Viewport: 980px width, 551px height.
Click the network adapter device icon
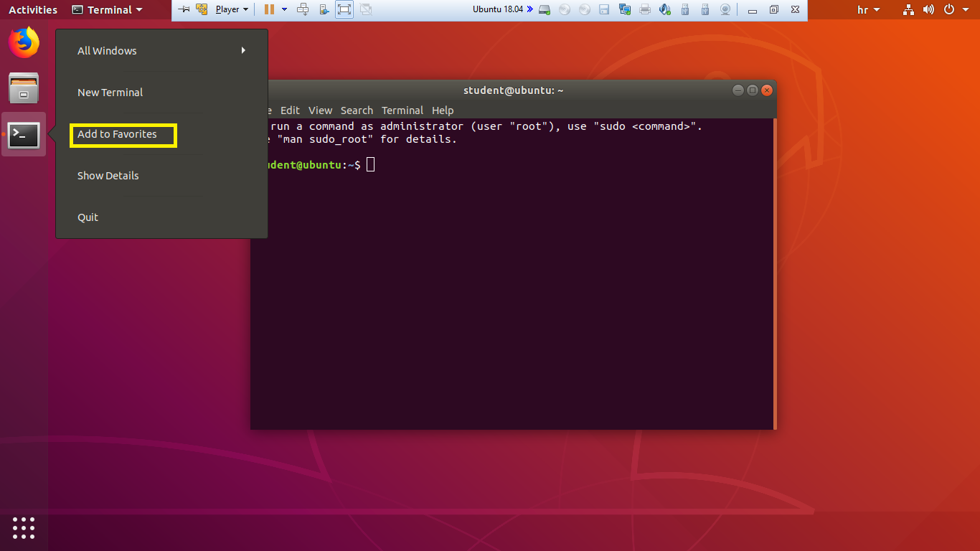tap(625, 9)
